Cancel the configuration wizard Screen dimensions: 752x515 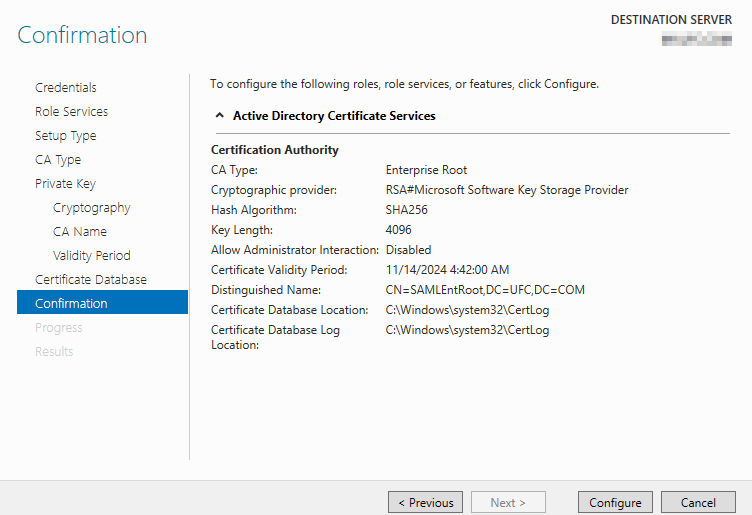698,502
